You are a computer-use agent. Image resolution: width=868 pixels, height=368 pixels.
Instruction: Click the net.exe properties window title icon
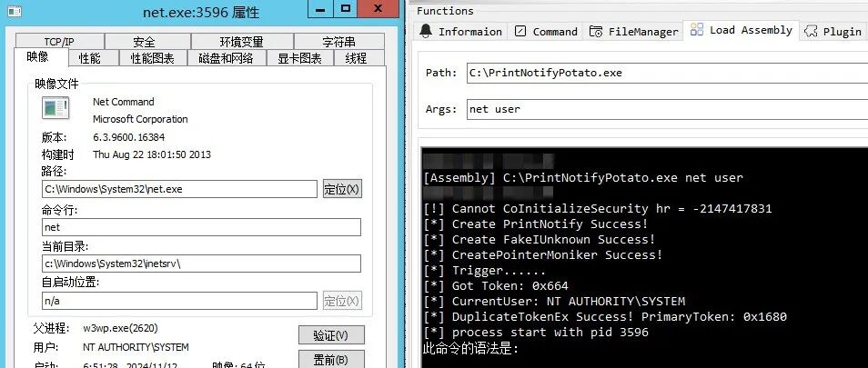tap(14, 11)
